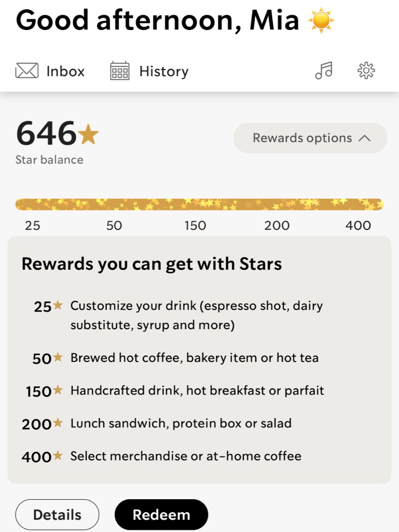Image resolution: width=399 pixels, height=532 pixels.
Task: Tap the music note icon
Action: [324, 70]
